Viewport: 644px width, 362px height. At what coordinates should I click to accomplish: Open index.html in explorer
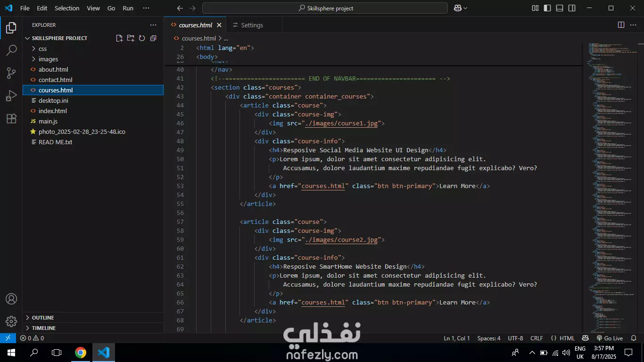[93, 111]
